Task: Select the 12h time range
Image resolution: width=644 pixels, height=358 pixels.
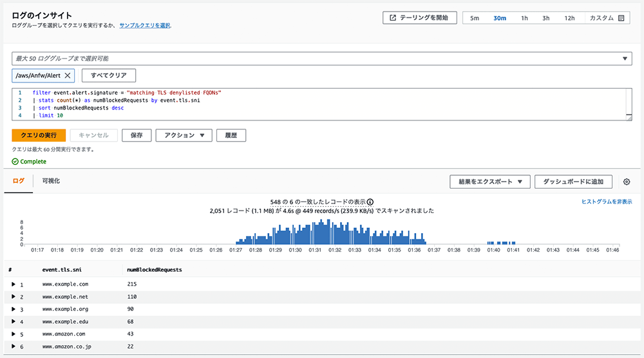Action: click(x=569, y=18)
